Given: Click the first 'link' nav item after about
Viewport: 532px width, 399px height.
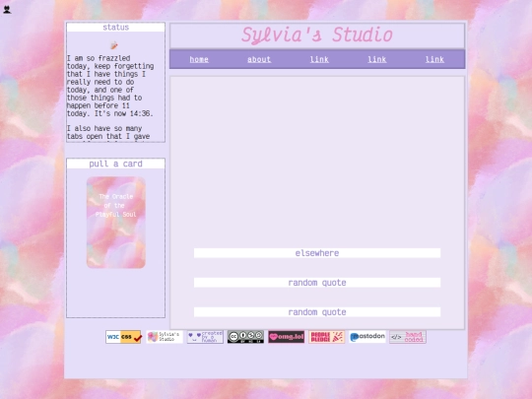Looking at the screenshot, I should click(319, 59).
